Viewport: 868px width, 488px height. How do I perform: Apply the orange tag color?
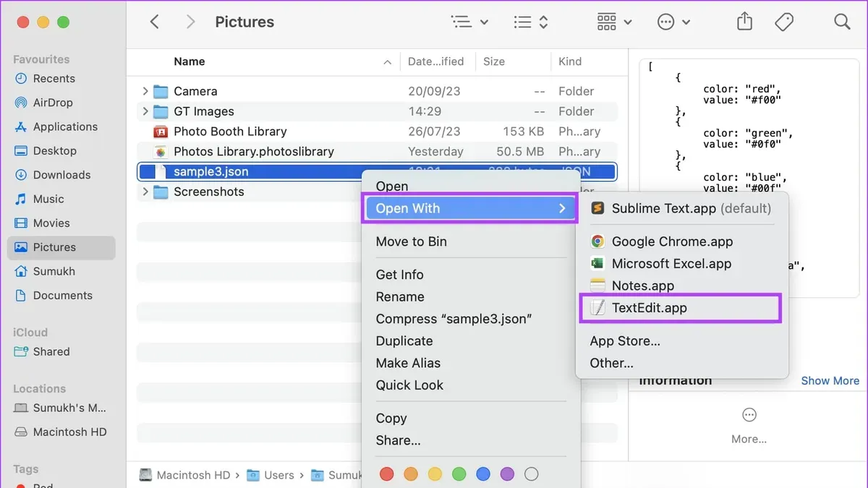pos(411,474)
